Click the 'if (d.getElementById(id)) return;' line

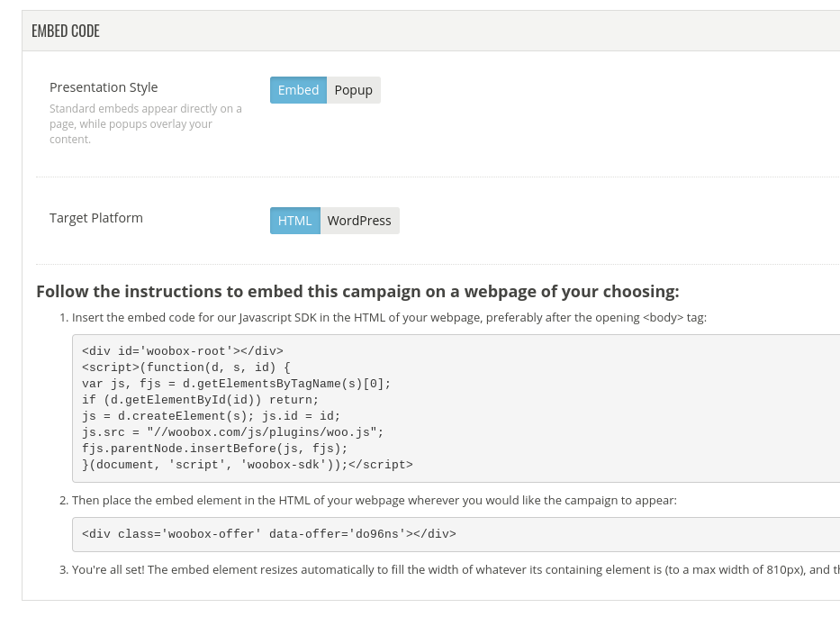pos(200,400)
